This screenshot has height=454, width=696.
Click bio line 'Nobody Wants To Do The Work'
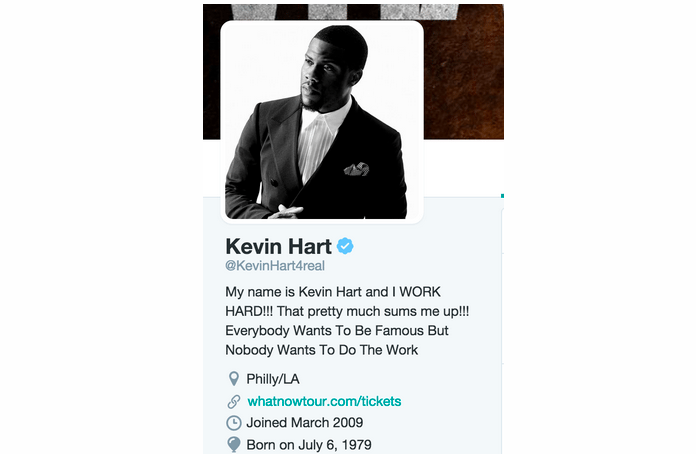pos(321,350)
